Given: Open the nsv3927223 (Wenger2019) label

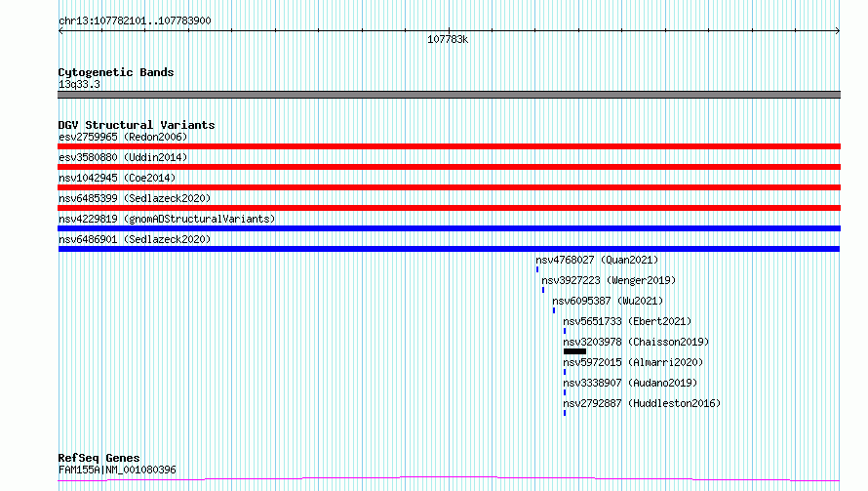Looking at the screenshot, I should pyautogui.click(x=609, y=280).
